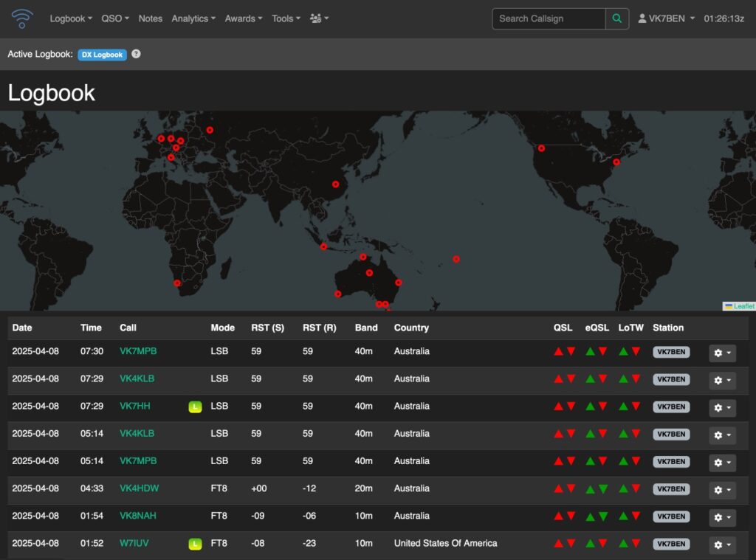The image size is (756, 560).
Task: Click the Wavelog wifi logo icon
Action: coord(21,18)
